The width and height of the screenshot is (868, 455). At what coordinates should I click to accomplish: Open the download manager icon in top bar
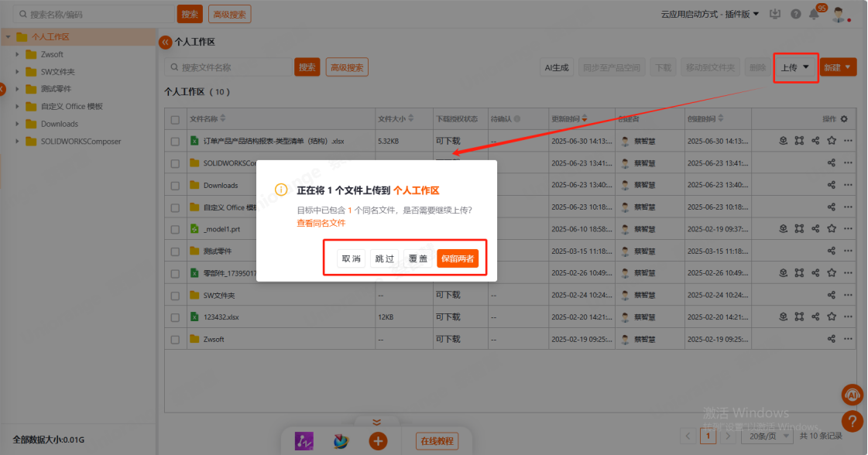point(775,15)
